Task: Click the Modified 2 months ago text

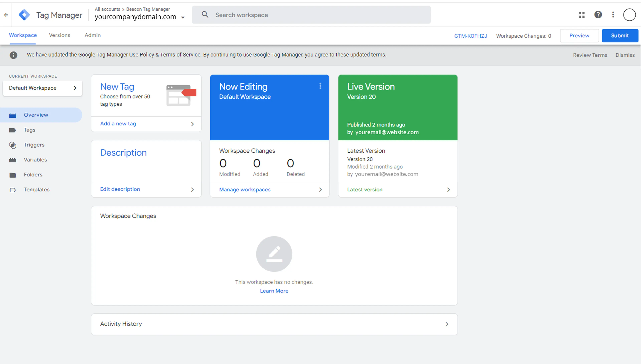Action: tap(375, 167)
